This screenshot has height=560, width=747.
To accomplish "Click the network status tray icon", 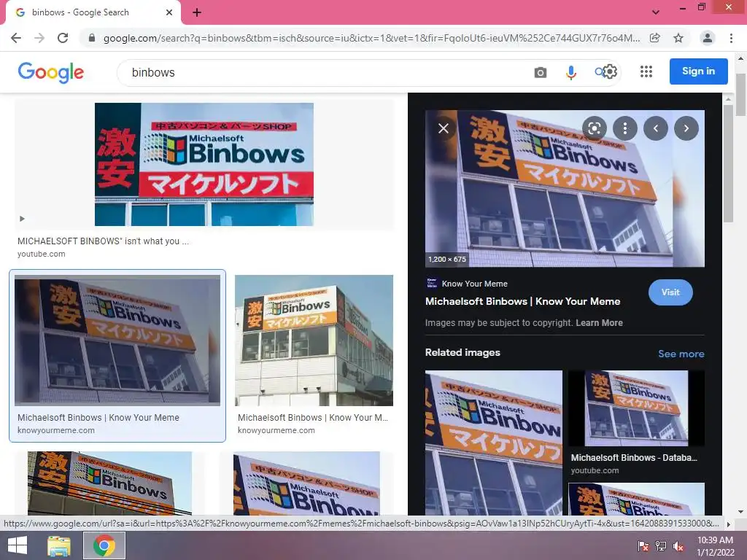I will [x=661, y=546].
